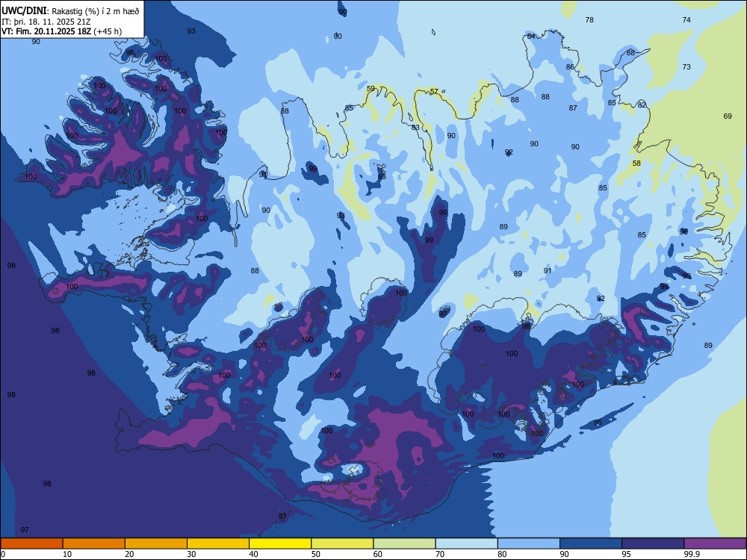Screen dimensions: 747x560
Task: Click the 30–40 amber legend swatch
Action: 218,544
